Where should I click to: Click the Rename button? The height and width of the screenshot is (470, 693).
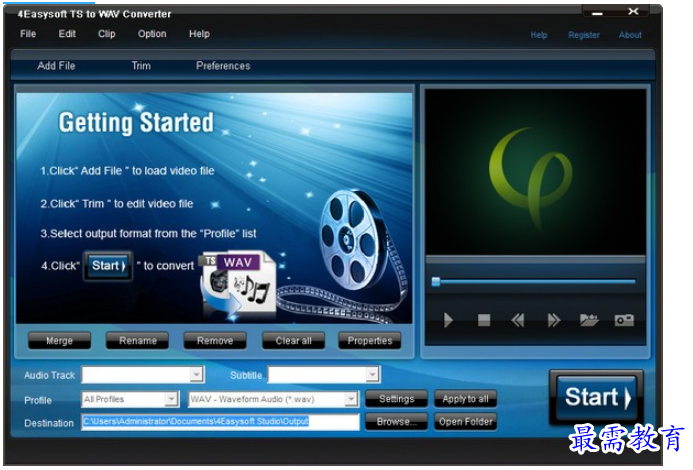tap(137, 340)
